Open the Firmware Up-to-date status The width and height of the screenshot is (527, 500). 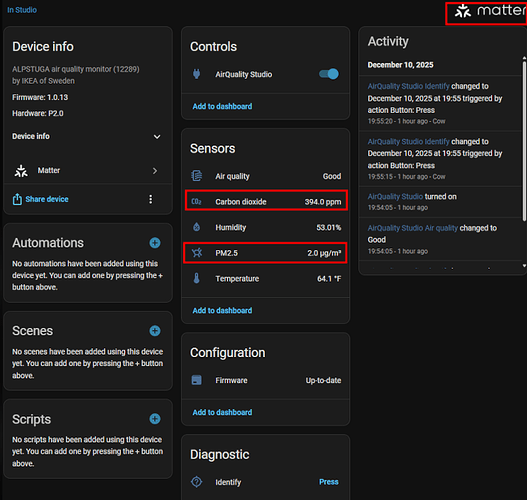point(323,380)
